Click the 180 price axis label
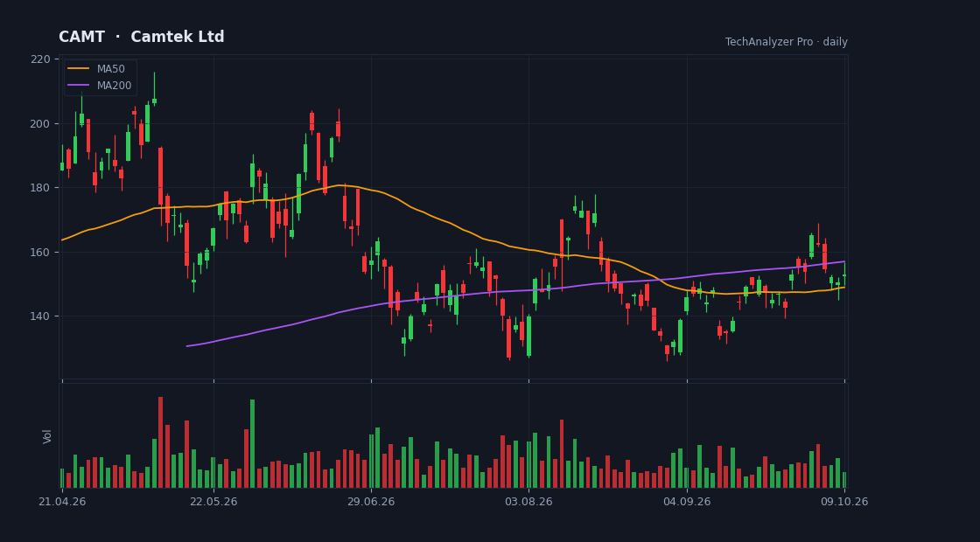This screenshot has width=980, height=542. click(40, 188)
